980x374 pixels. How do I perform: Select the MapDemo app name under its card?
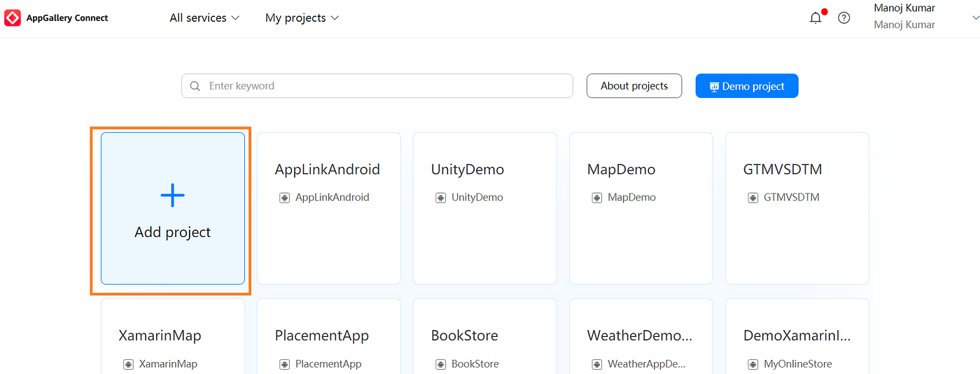pyautogui.click(x=632, y=198)
